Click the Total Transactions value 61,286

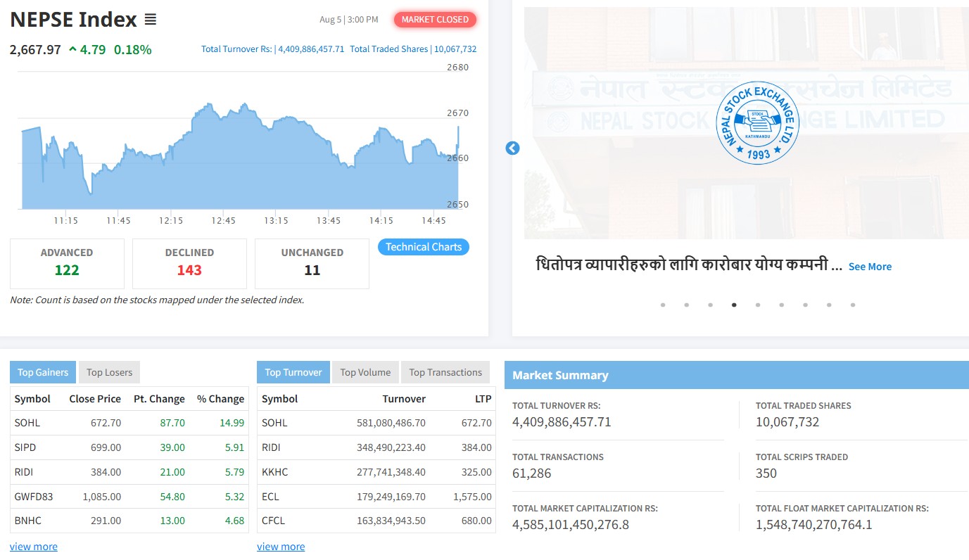(532, 473)
